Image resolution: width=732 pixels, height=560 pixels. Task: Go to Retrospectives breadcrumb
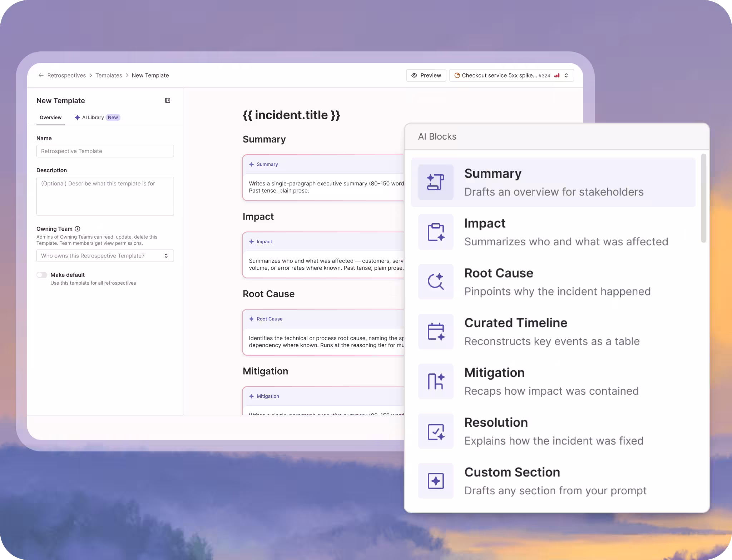66,75
